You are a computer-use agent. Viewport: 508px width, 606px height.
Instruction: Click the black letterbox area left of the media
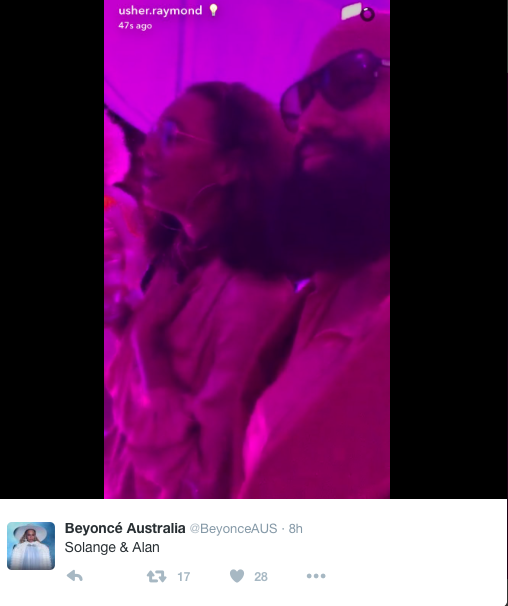(x=52, y=249)
